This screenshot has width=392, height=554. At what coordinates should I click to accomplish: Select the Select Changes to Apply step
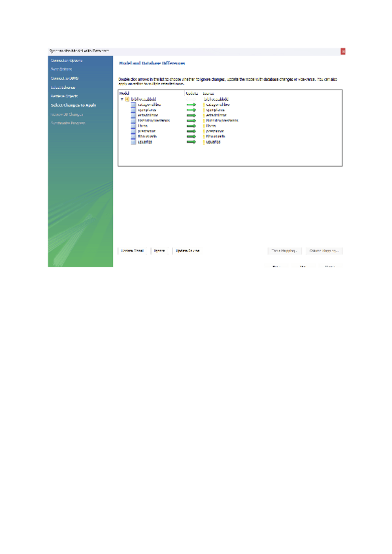(x=73, y=105)
